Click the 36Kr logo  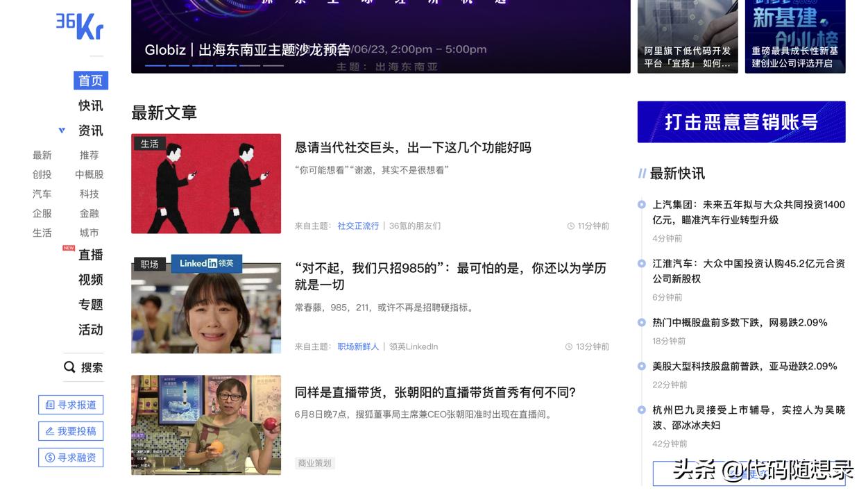(78, 26)
